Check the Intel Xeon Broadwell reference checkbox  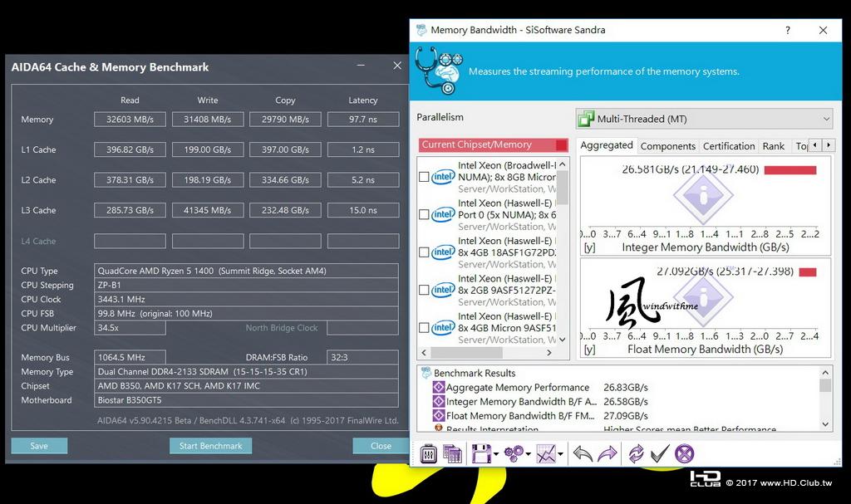point(424,177)
